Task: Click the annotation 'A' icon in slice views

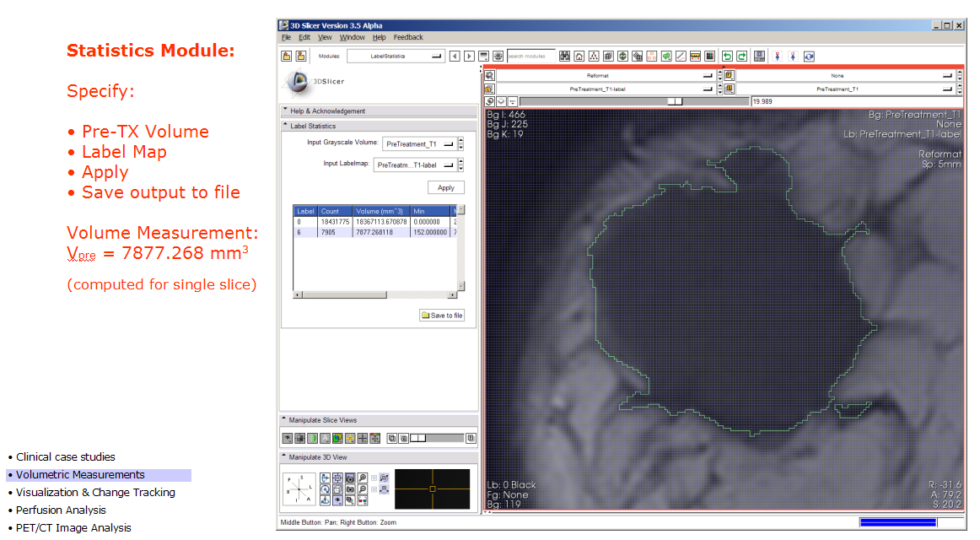Action: (325, 438)
